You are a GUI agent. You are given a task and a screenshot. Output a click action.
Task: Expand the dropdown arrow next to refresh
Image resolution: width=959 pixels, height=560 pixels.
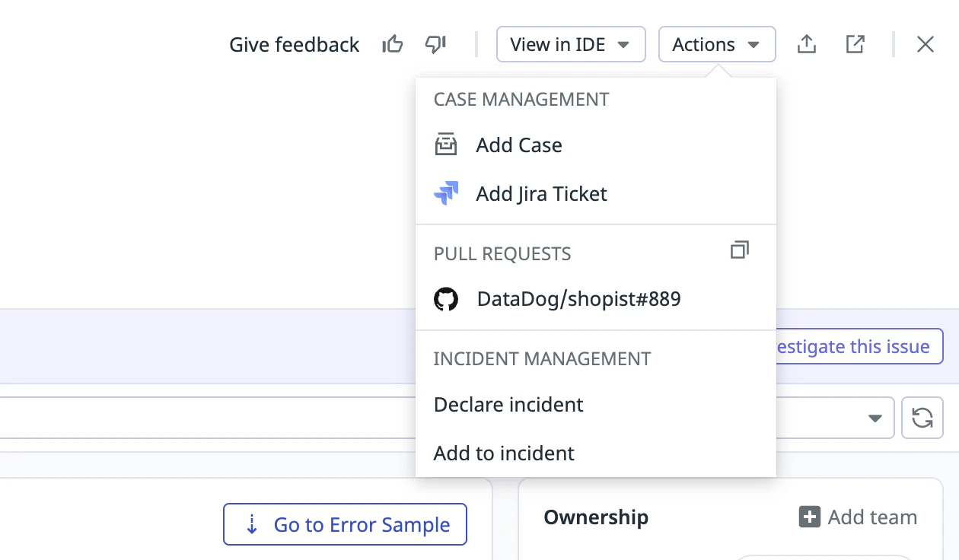(875, 418)
